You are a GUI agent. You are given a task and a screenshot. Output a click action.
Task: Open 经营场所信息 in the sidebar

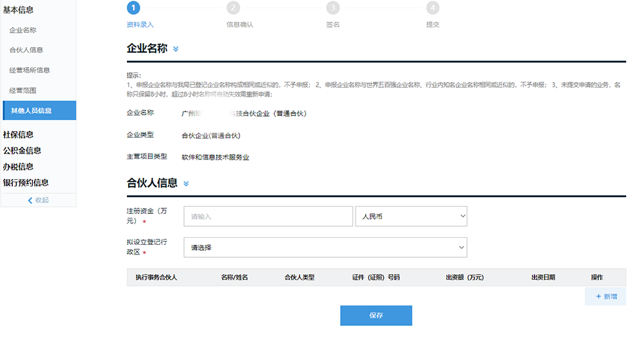coord(30,70)
